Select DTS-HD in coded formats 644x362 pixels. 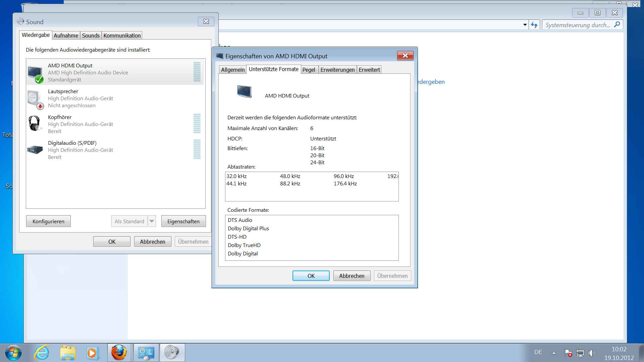point(237,237)
